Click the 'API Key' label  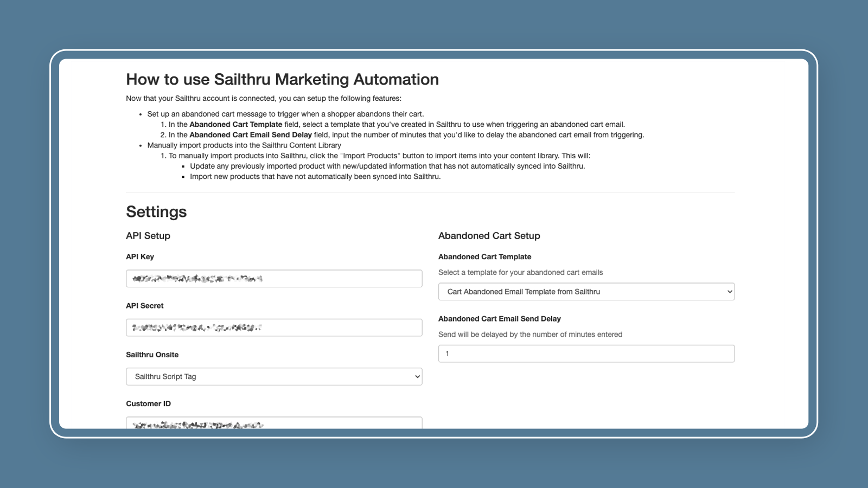(x=140, y=257)
